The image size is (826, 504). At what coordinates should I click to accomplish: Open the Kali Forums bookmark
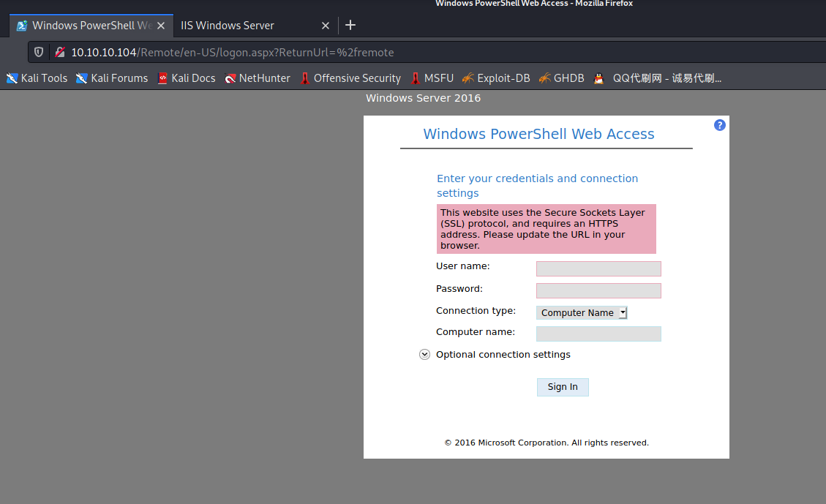112,78
